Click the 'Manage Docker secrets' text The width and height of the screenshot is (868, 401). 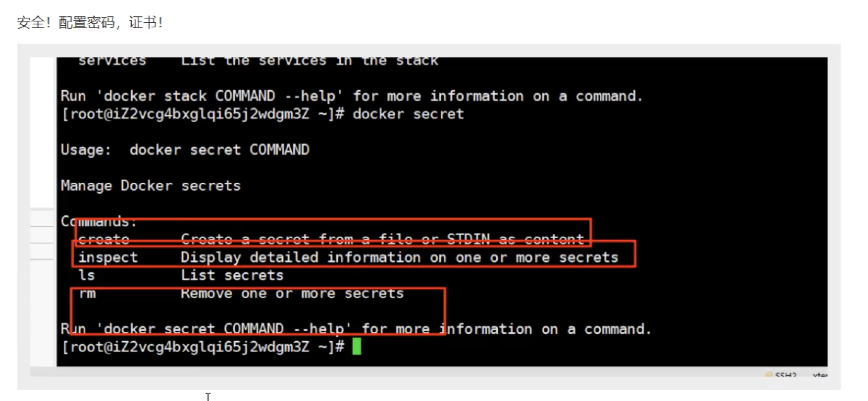click(151, 186)
